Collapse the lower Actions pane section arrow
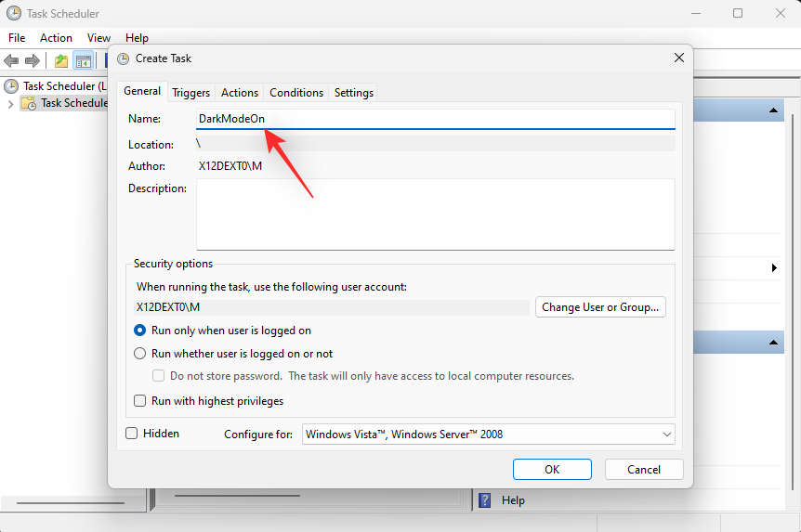The image size is (801, 532). (x=773, y=343)
